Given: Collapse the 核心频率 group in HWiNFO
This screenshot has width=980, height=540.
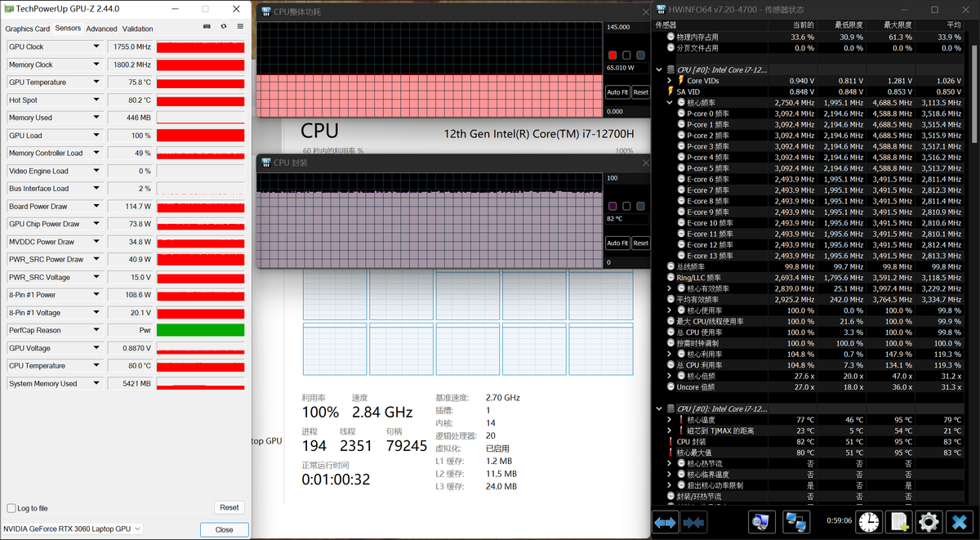Looking at the screenshot, I should tap(670, 103).
